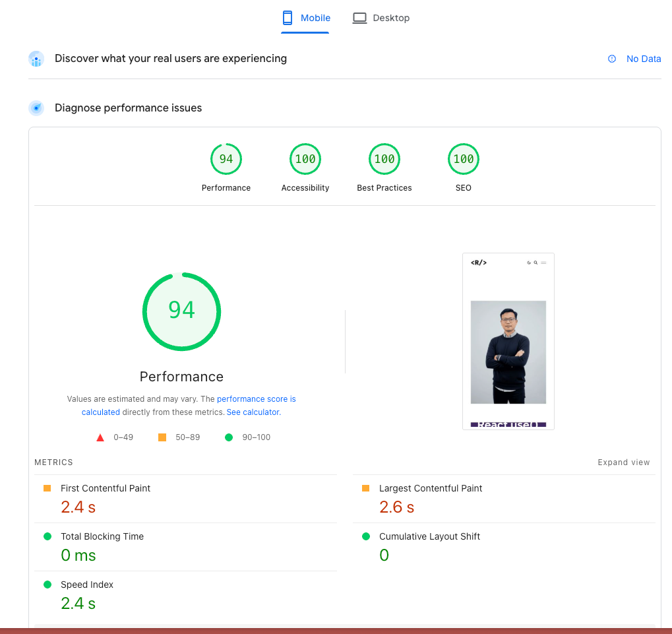Jump to SEO score gauge
Screen dimensions: 672x634
[x=464, y=160]
